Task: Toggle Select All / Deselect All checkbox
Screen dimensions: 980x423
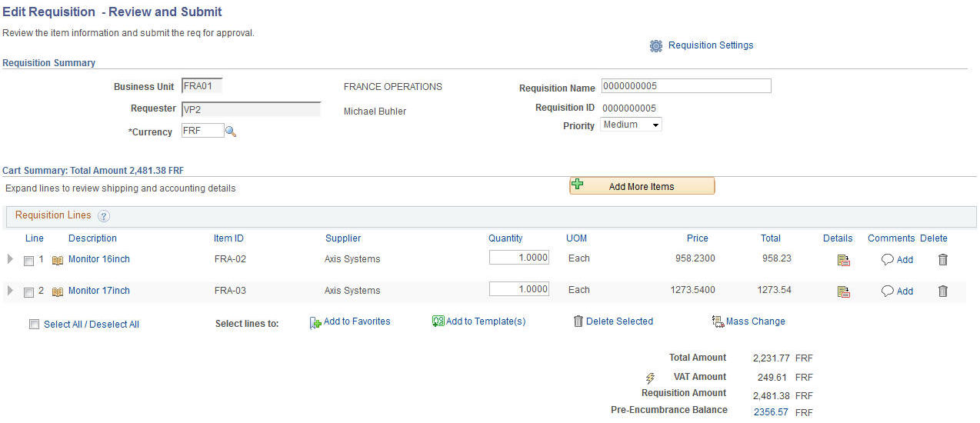Action: click(x=34, y=325)
